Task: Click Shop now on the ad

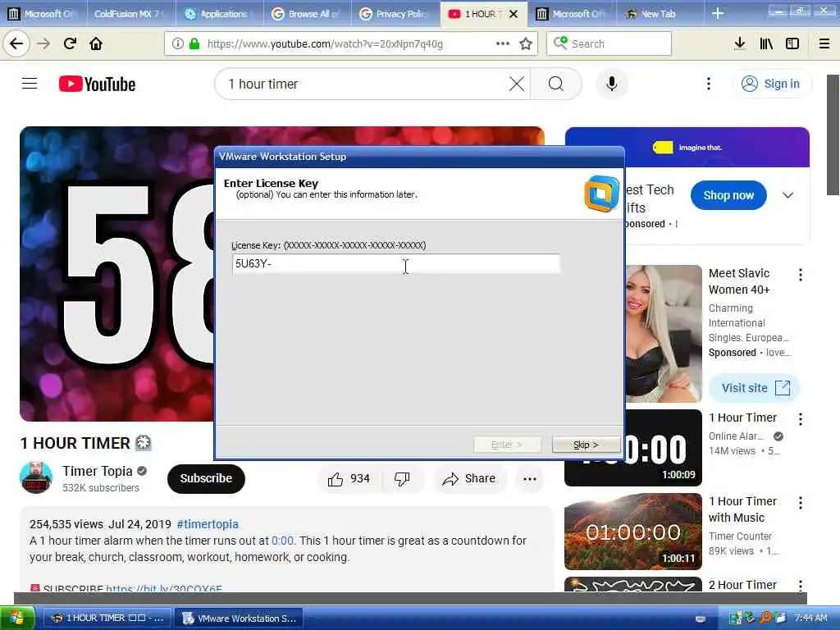Action: point(728,195)
